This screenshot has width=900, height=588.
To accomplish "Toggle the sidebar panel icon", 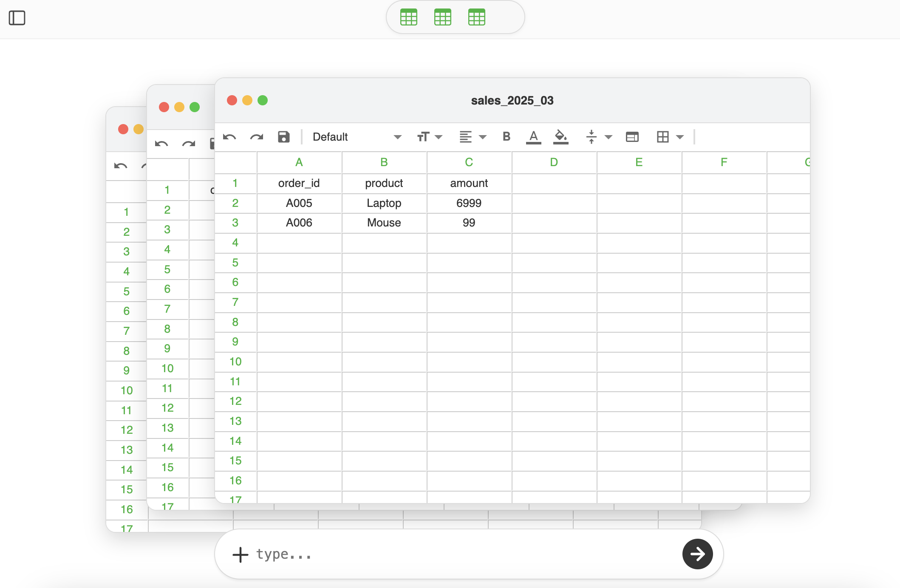I will click(17, 18).
